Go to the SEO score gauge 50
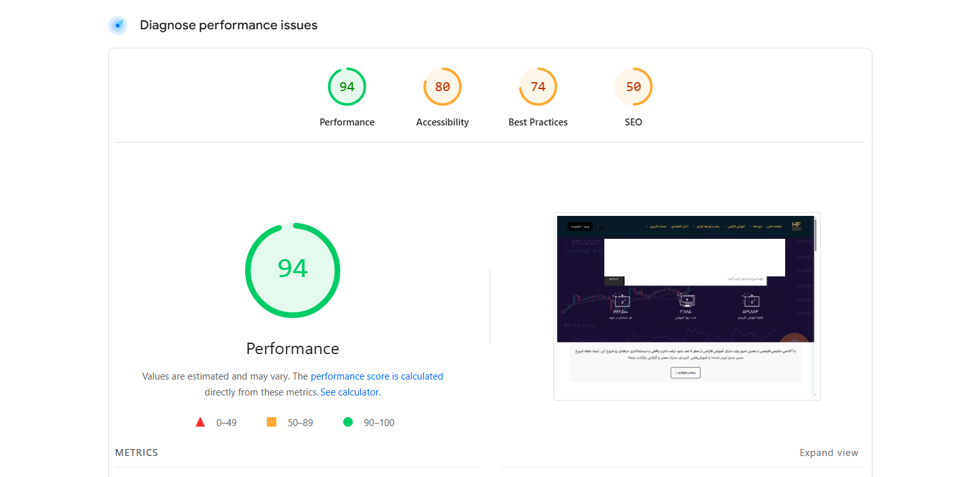 point(634,87)
